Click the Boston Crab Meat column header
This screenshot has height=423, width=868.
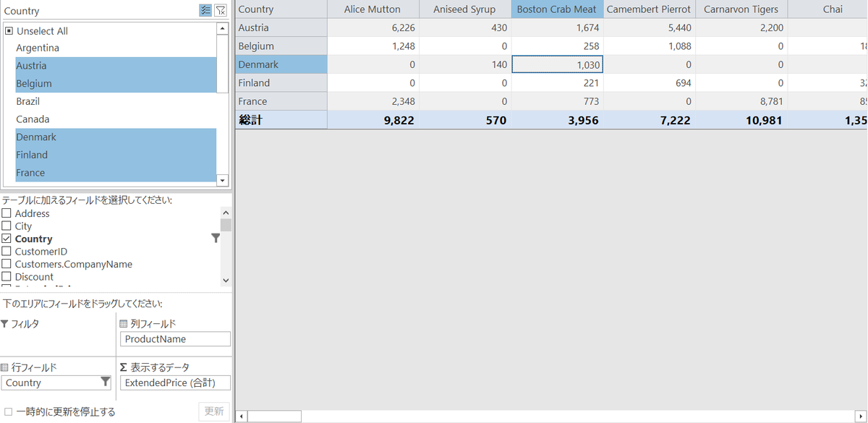[x=557, y=9]
